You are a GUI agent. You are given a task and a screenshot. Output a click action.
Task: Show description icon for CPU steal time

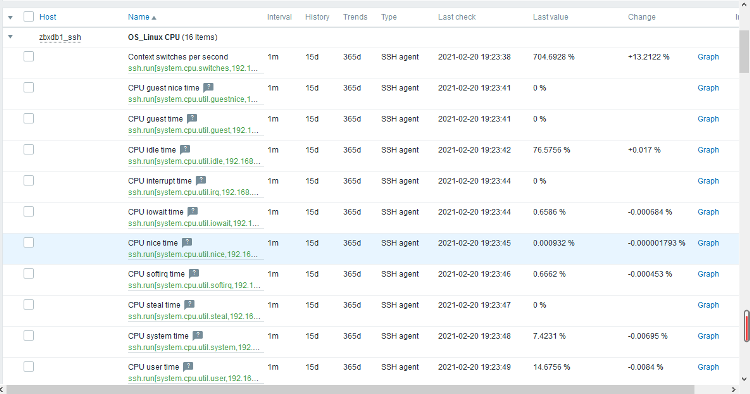coord(189,305)
